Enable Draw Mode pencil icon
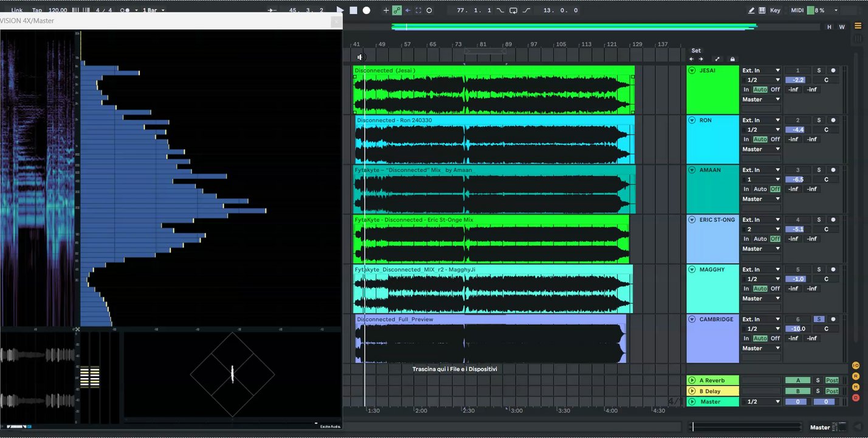This screenshot has height=438, width=868. (x=751, y=10)
